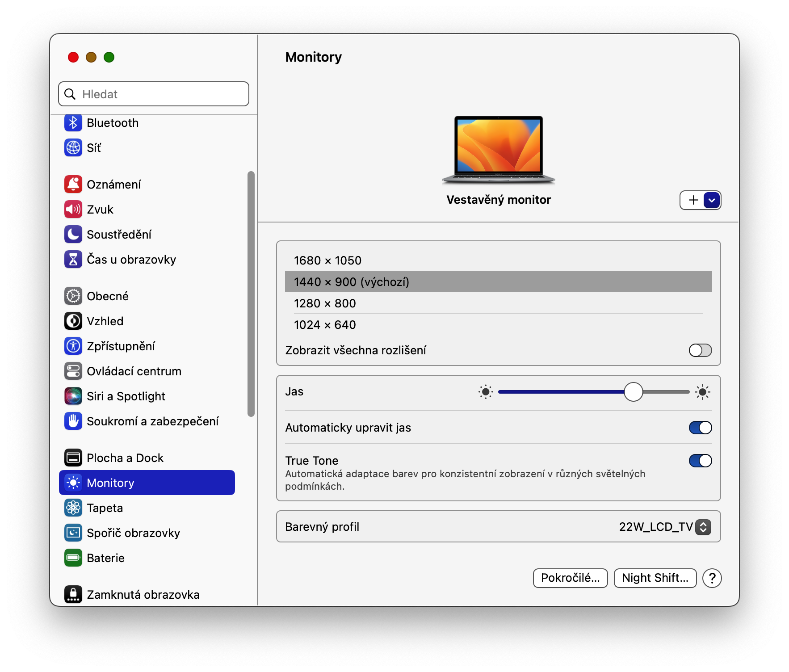Open Zvuk sound speaker icon
789x672 pixels.
point(73,210)
